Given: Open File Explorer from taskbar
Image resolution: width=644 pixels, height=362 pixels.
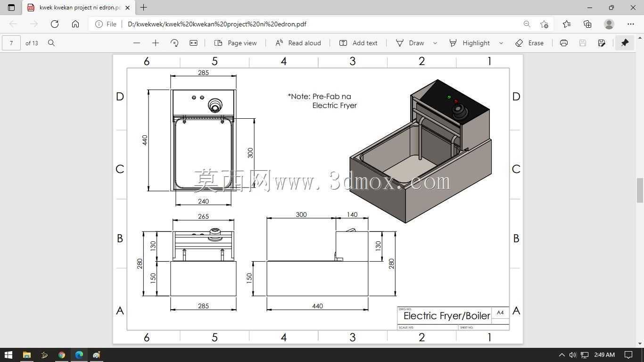Looking at the screenshot, I should pos(26,355).
